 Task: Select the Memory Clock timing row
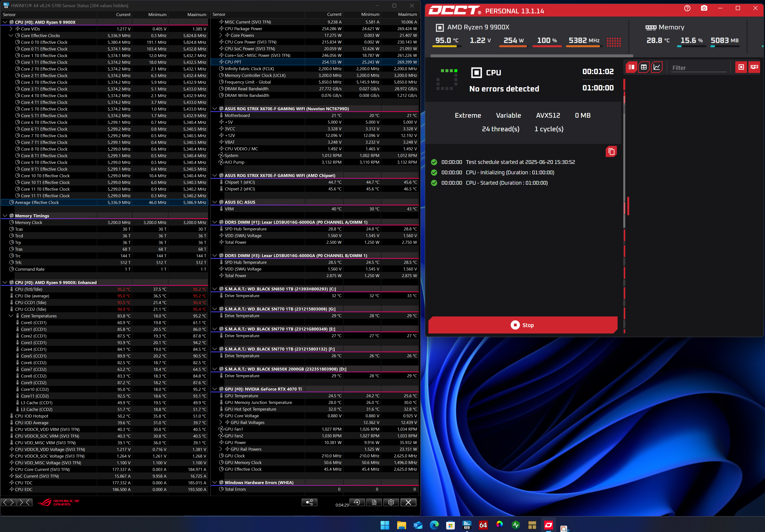pyautogui.click(x=105, y=222)
